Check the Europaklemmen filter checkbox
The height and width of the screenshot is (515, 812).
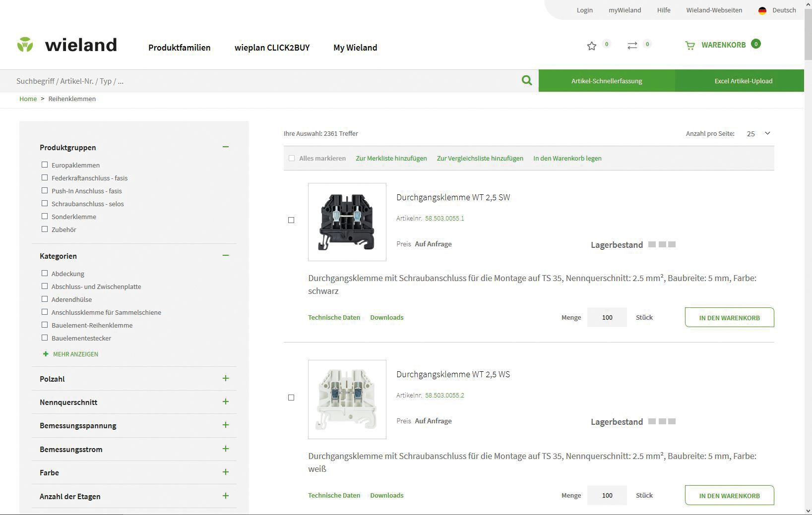point(45,164)
